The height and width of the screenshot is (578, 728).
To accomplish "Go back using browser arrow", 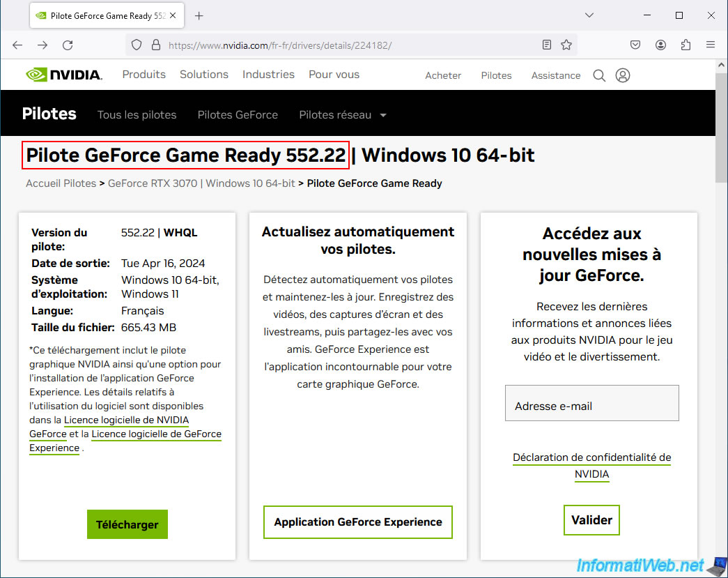I will pos(18,45).
